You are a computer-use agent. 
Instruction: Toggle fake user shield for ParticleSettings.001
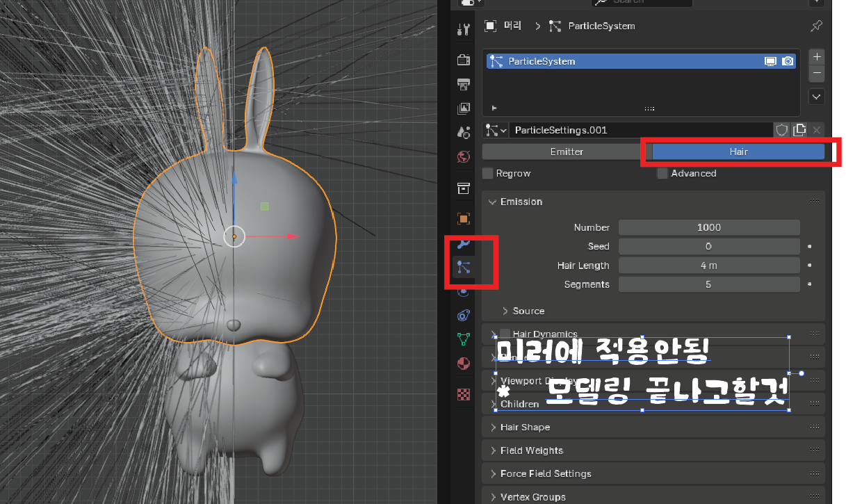782,130
